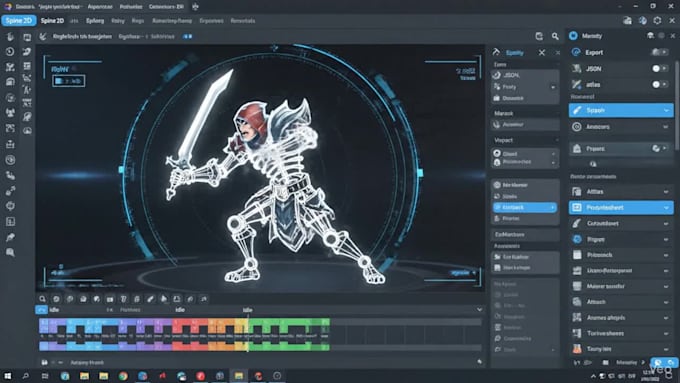Open the Aspernrae title-bar menu
Screen dimensions: 680x383
click(x=100, y=7)
